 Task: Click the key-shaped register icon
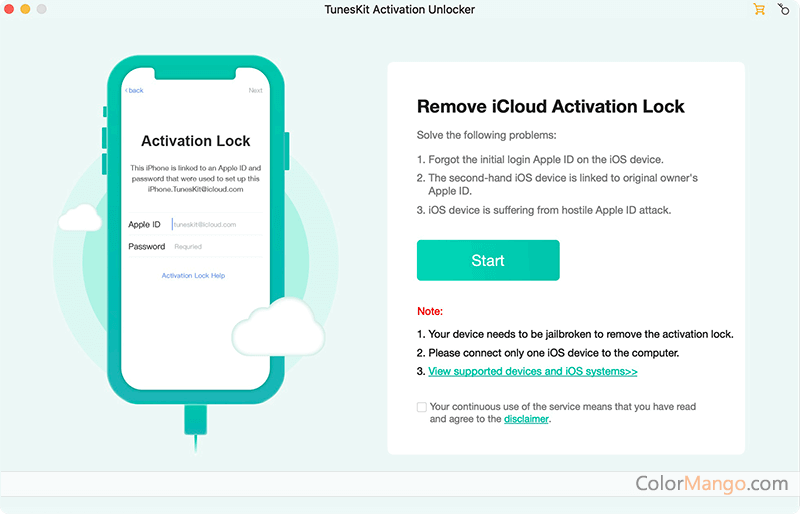click(782, 9)
